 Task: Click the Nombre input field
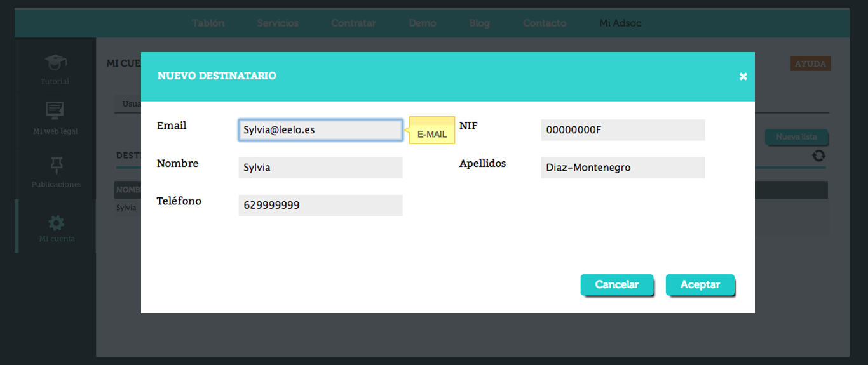320,168
